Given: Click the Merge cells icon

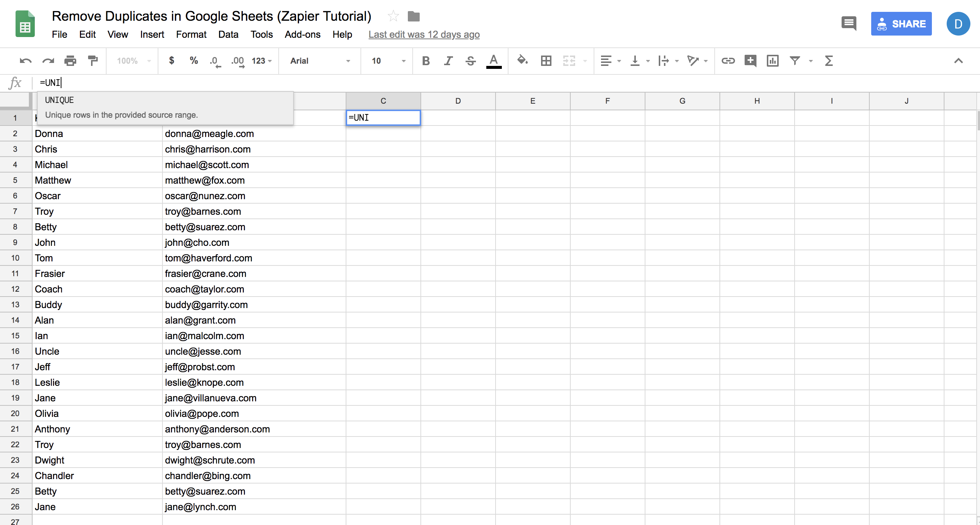Looking at the screenshot, I should click(569, 61).
